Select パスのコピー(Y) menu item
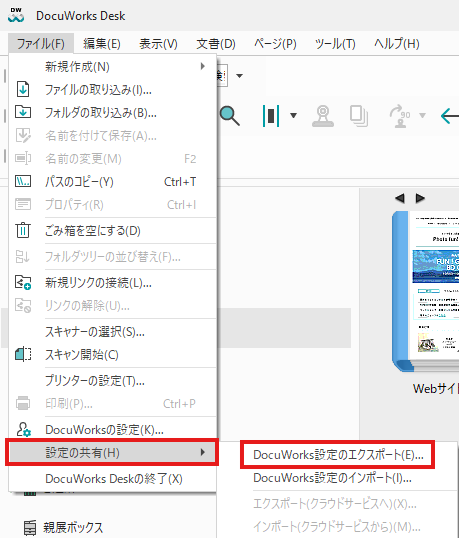This screenshot has width=459, height=538. pos(113,182)
